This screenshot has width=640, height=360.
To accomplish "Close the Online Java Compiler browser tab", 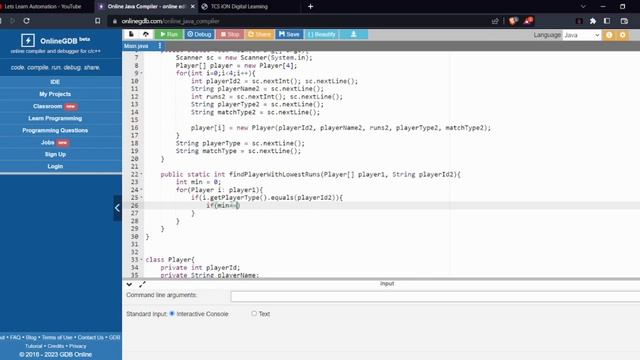I will point(193,7).
